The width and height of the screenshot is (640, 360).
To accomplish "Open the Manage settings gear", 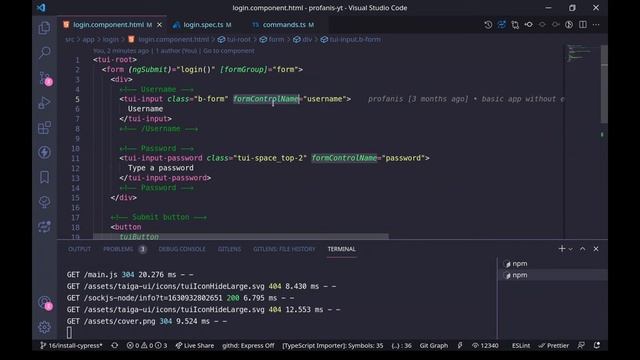I will pyautogui.click(x=44, y=327).
